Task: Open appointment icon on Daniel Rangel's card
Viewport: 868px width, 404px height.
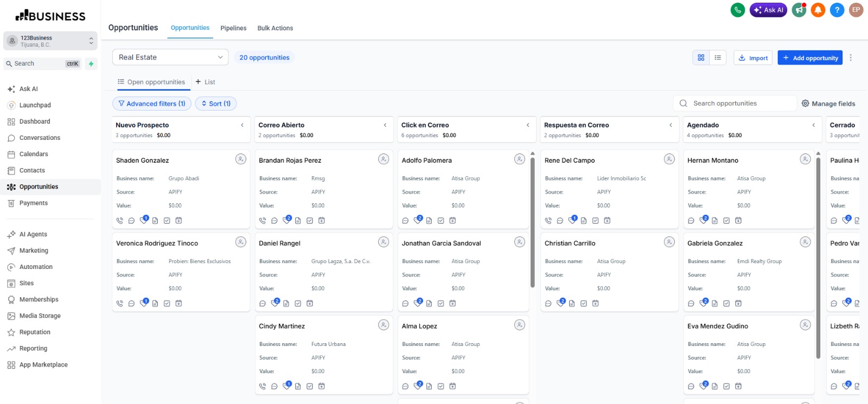Action: [310, 304]
